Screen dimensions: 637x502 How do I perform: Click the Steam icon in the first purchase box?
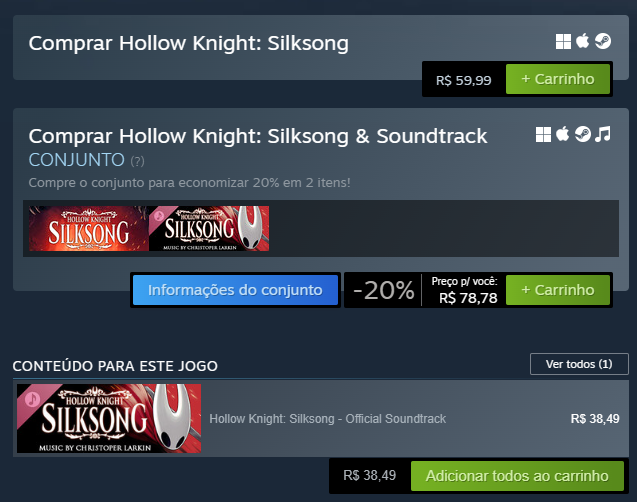(x=603, y=41)
